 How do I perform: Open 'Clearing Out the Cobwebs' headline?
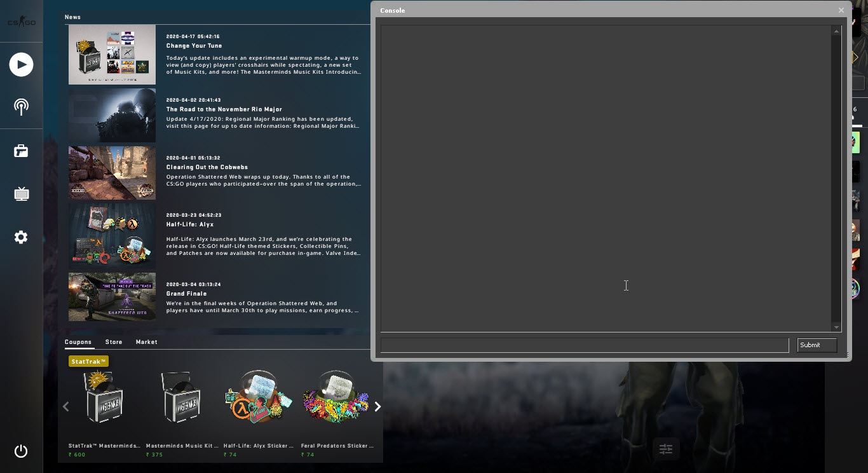point(207,167)
